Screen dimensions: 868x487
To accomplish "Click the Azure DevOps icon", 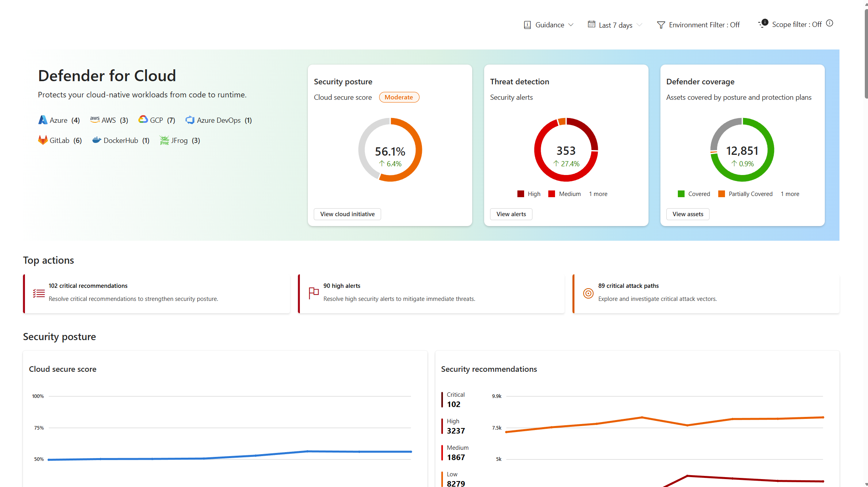I will coord(190,120).
